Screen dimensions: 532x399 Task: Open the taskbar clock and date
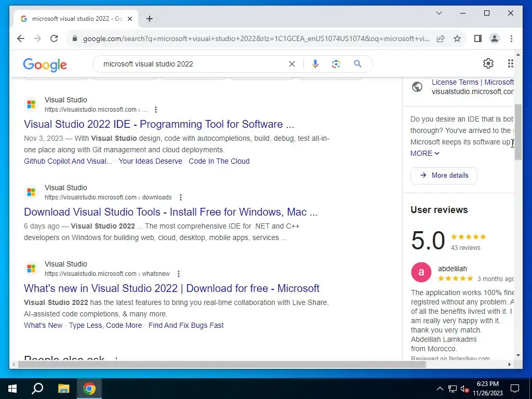tap(487, 389)
